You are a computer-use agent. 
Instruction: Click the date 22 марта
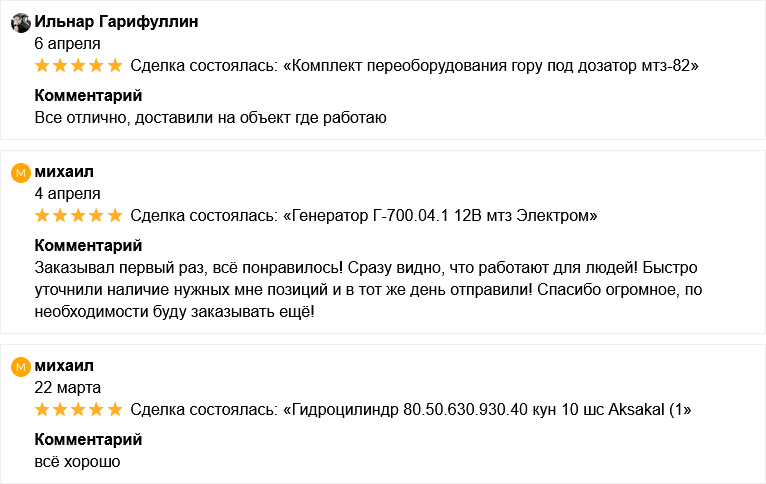[x=67, y=387]
